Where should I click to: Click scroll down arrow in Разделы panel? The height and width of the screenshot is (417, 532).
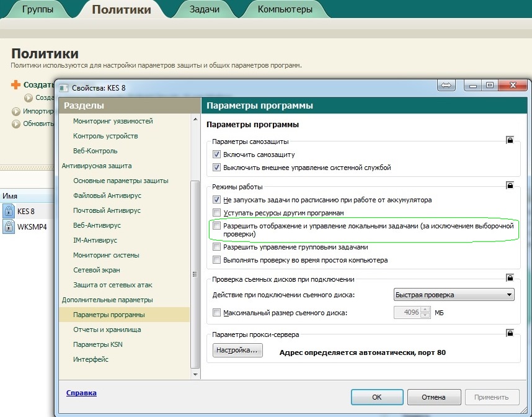click(x=196, y=374)
